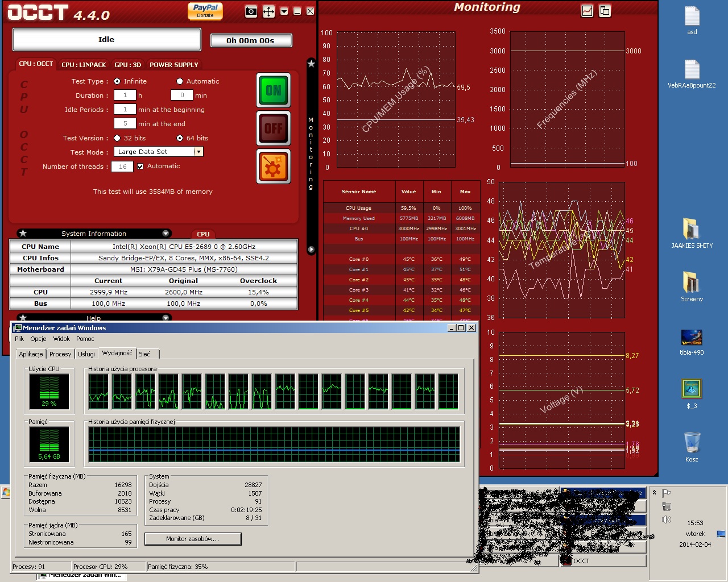The height and width of the screenshot is (582, 728).
Task: Stop the test with the OFF button
Action: [274, 128]
